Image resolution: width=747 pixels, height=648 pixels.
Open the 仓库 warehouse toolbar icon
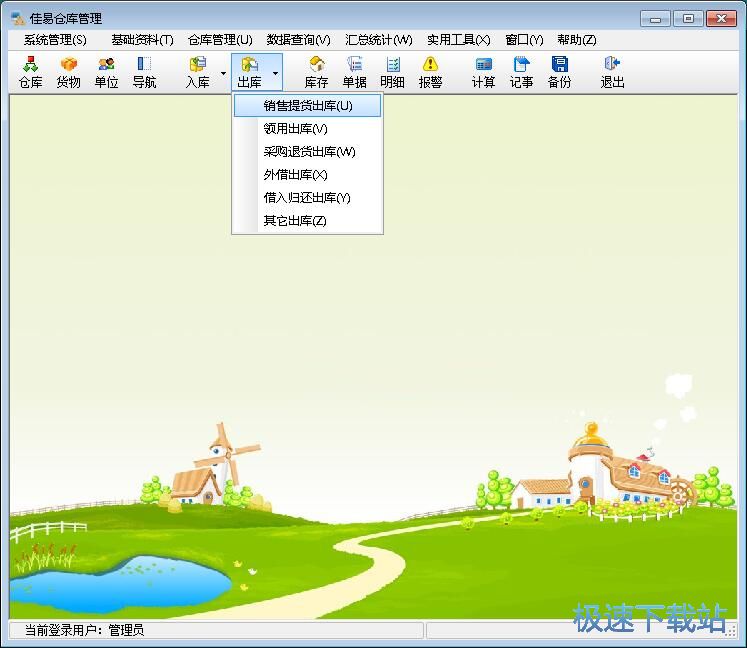(x=30, y=72)
